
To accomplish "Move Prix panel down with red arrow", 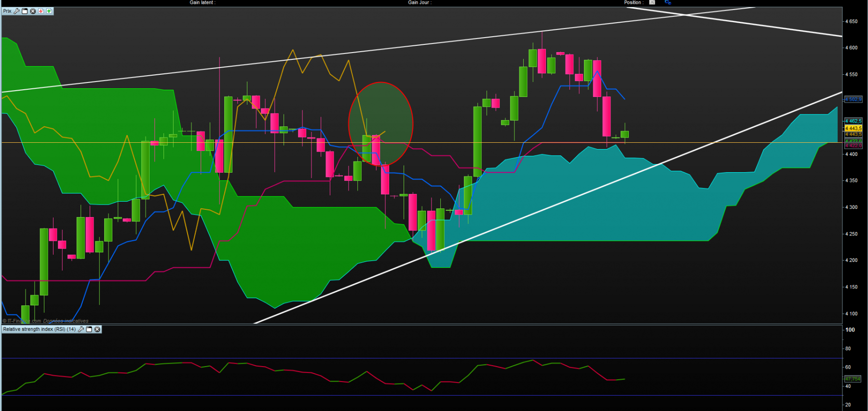I will (41, 11).
